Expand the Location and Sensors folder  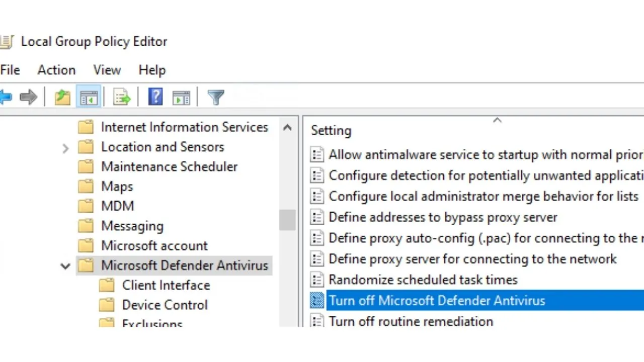[65, 148]
